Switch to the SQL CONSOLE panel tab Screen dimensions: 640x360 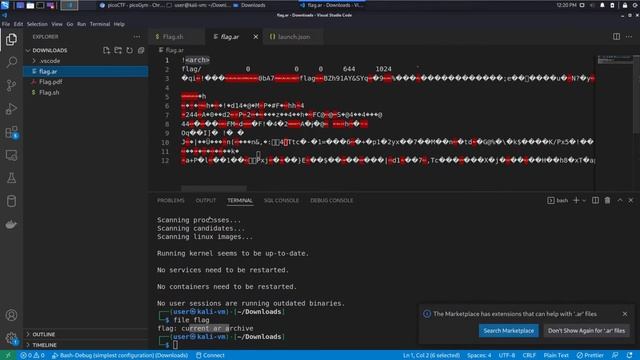(281, 200)
